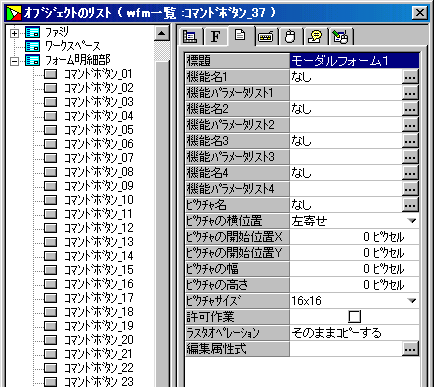Click the ellipsis button for 機能名2
The width and height of the screenshot is (435, 387).
click(x=410, y=109)
